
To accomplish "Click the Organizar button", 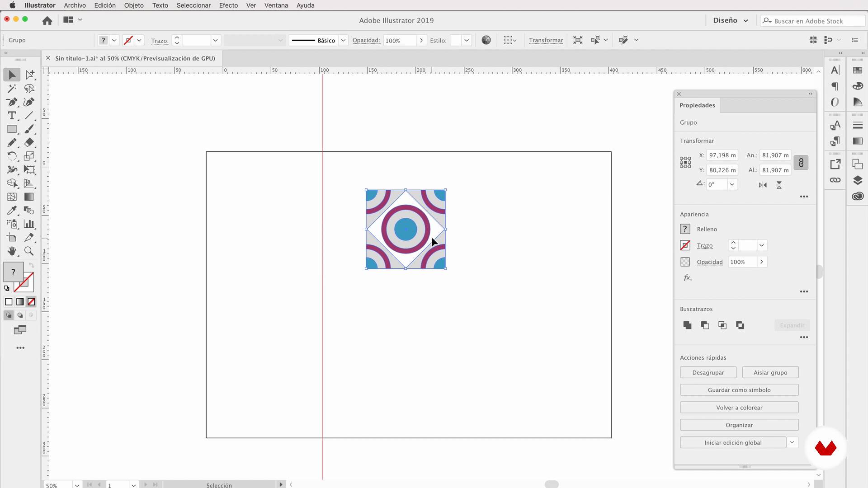I will coord(739,425).
